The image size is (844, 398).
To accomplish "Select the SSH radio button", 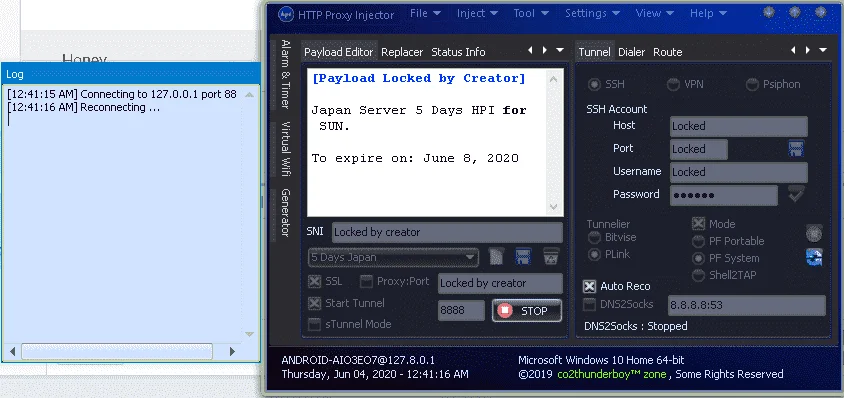I will 594,85.
